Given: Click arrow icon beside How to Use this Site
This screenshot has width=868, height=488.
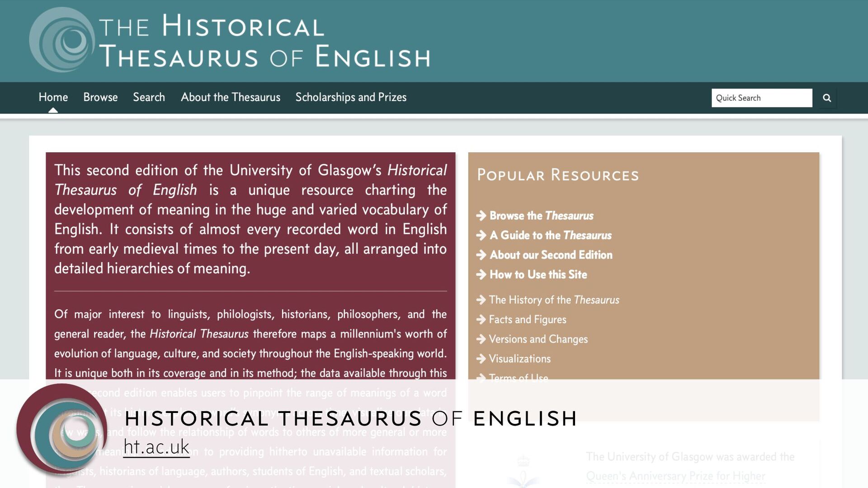Looking at the screenshot, I should coord(481,275).
